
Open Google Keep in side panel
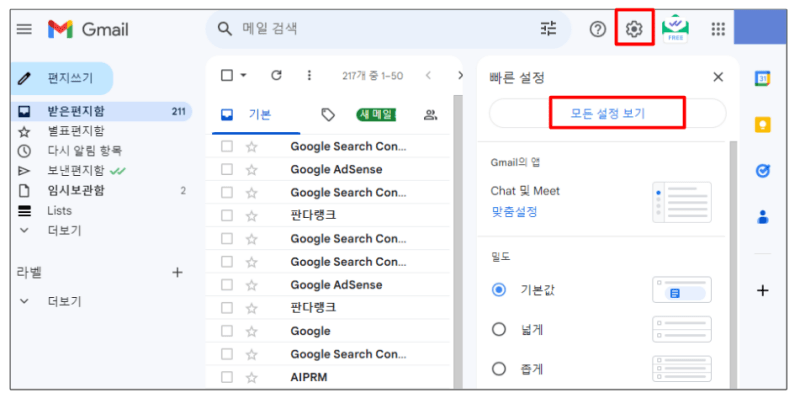[762, 125]
